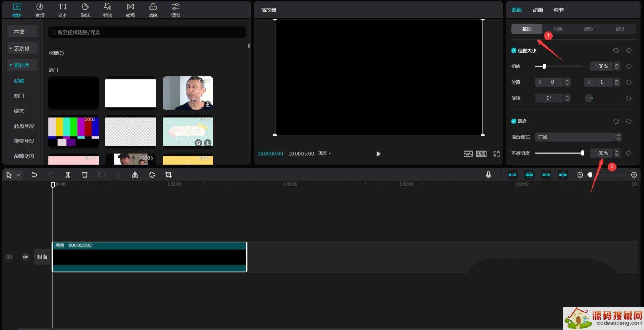Expand the 云素材 sidebar section
644x330 pixels.
click(x=22, y=49)
